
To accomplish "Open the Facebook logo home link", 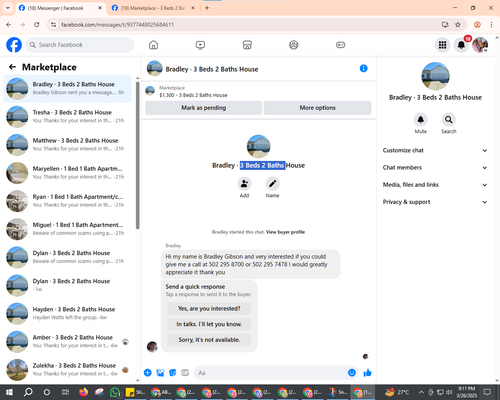I will pos(14,45).
